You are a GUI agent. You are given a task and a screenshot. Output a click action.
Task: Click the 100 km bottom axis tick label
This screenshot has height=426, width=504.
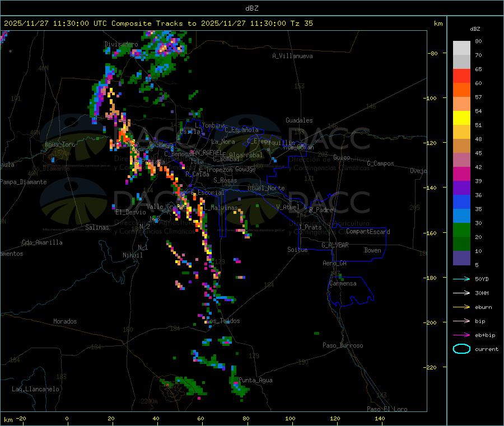pos(290,419)
